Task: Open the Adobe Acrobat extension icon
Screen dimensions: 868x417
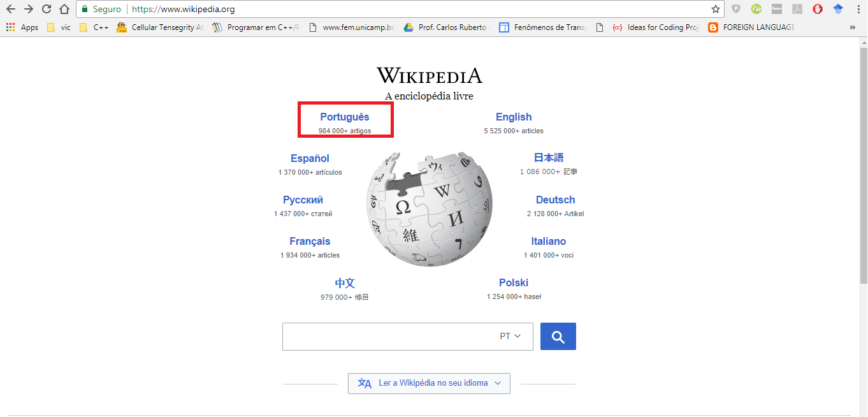Action: [x=797, y=9]
